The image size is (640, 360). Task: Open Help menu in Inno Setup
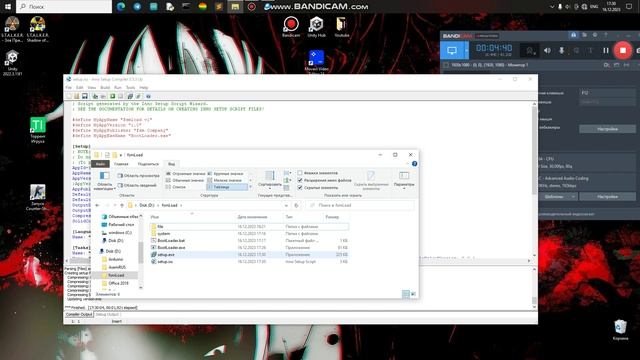144,88
